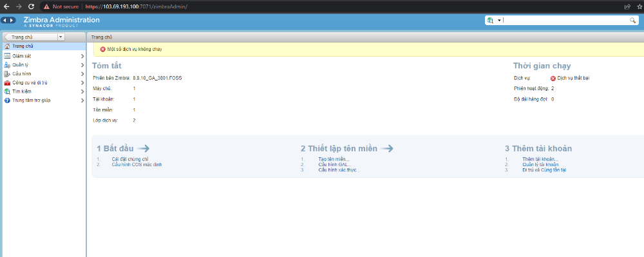Open the Trang chủ navigation dropdown arrow
644x257 pixels.
(61, 37)
